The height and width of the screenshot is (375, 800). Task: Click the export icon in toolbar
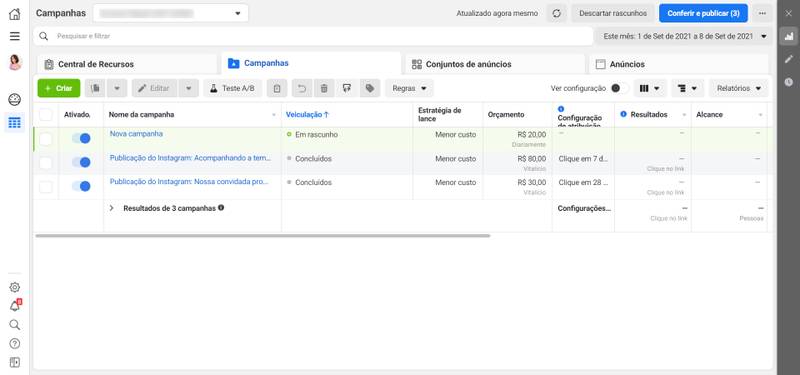(347, 88)
